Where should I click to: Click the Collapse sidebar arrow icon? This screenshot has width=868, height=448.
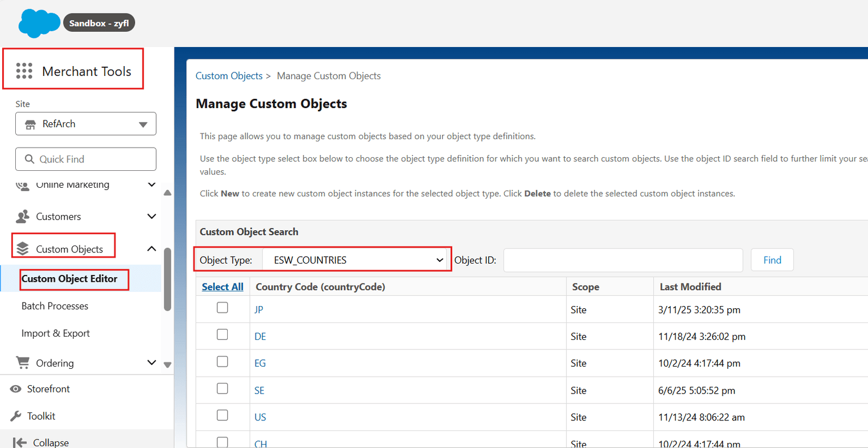20,442
